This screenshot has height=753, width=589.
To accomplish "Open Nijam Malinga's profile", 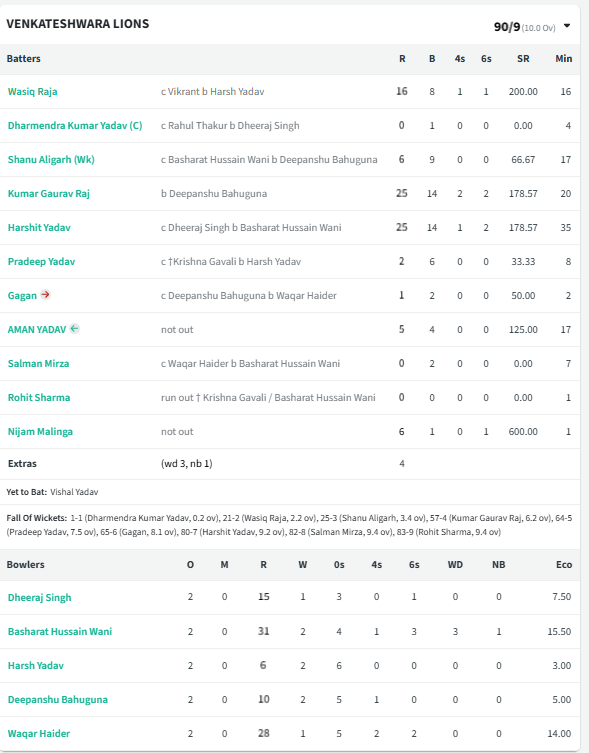I will (40, 432).
